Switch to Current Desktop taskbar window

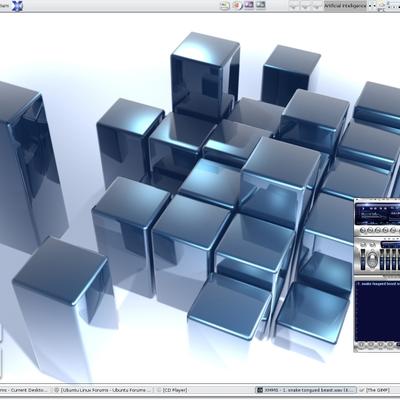25,390
